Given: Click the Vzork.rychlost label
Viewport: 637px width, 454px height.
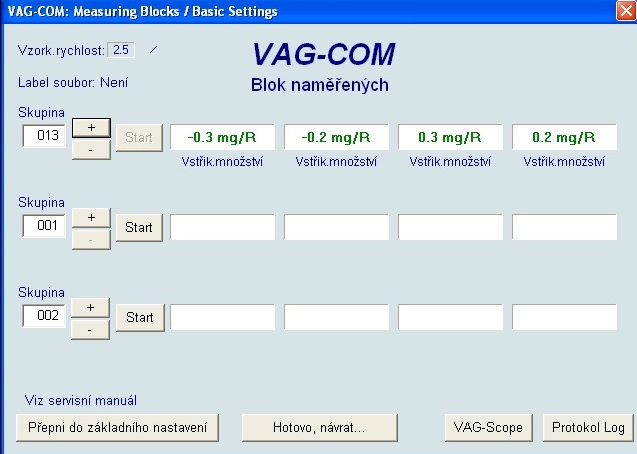Looking at the screenshot, I should [x=61, y=51].
